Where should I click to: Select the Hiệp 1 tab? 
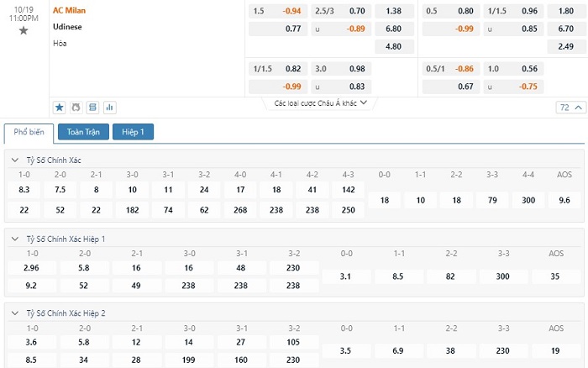(x=133, y=132)
